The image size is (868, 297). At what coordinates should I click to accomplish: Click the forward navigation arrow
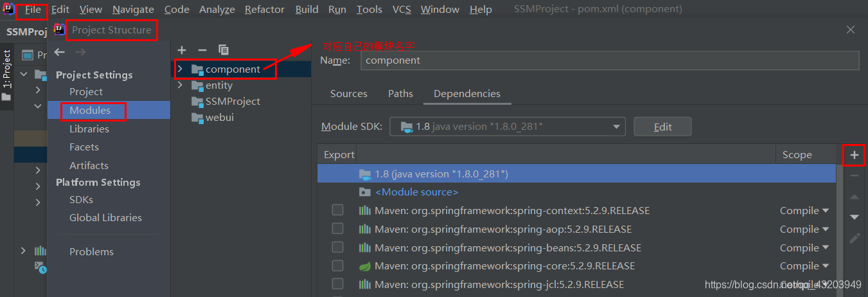(x=80, y=52)
